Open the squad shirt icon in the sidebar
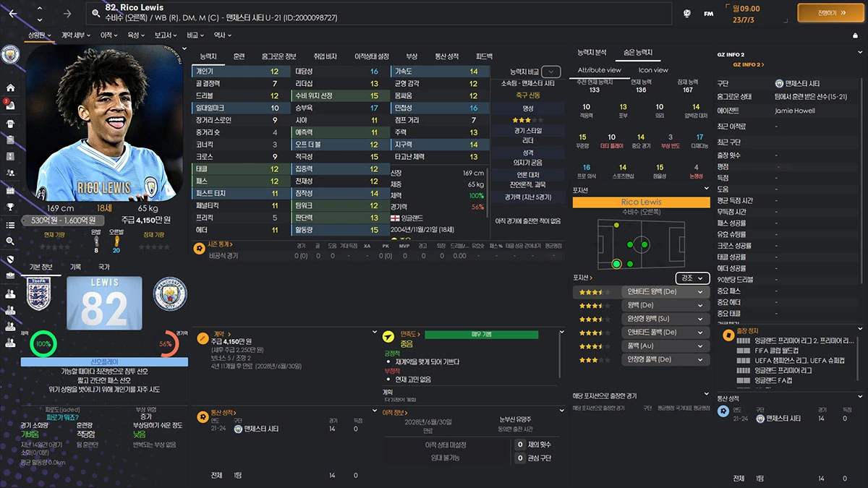Image resolution: width=868 pixels, height=488 pixels. 10,122
